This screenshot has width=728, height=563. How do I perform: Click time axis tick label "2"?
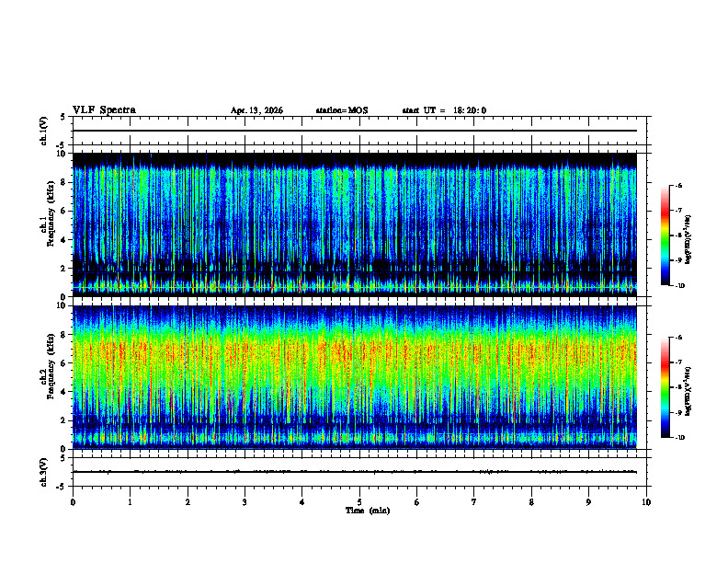pyautogui.click(x=188, y=502)
